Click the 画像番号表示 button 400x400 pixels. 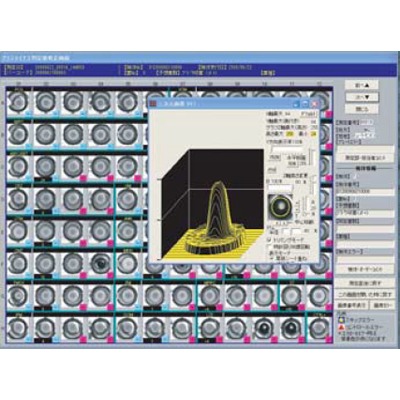click(352, 305)
